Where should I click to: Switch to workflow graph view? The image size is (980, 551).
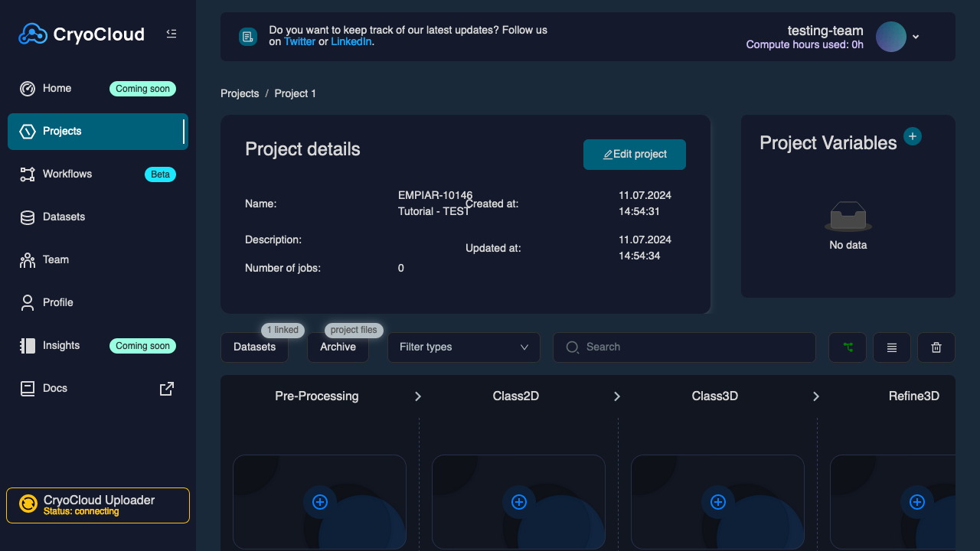[848, 347]
